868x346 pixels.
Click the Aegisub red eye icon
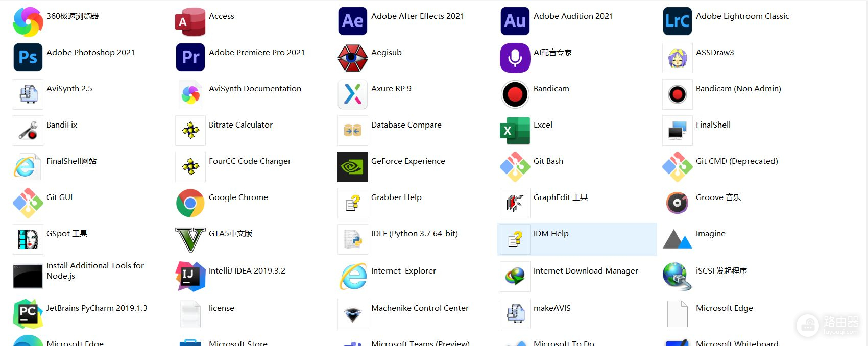pyautogui.click(x=352, y=58)
